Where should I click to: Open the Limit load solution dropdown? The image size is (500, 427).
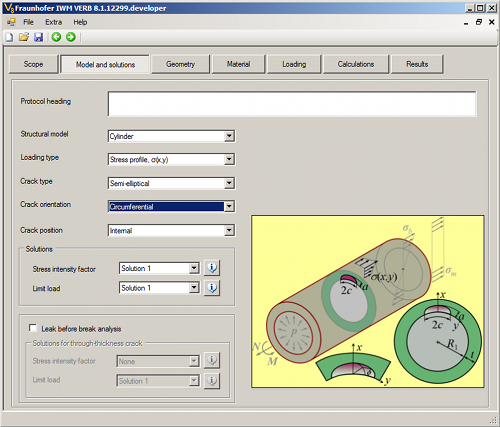[194, 288]
